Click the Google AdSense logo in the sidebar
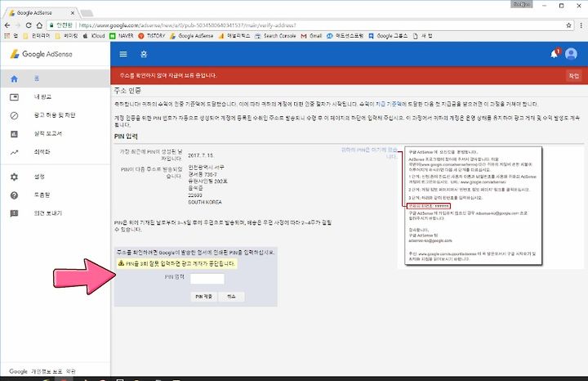Image resolution: width=588 pixels, height=381 pixels. [41, 54]
